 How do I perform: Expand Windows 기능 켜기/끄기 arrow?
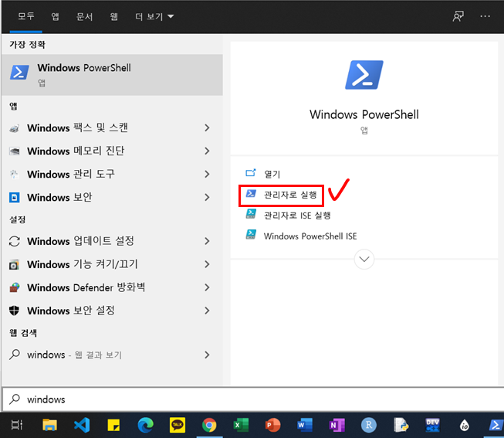[x=208, y=264]
